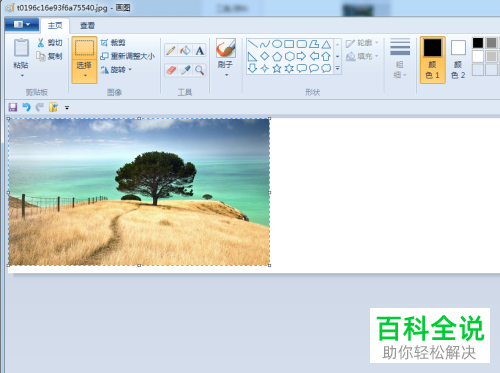Choose the Cloud callout shape
This screenshot has height=373, width=500.
326,68
